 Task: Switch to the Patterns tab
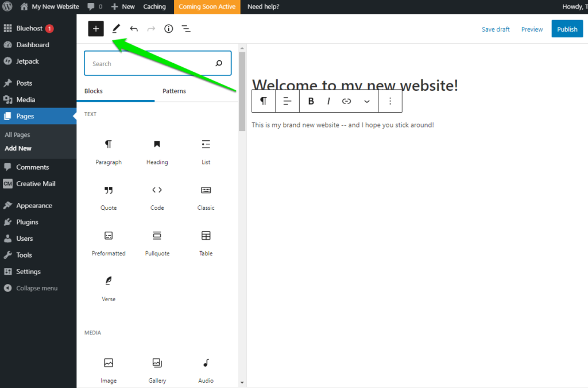[x=174, y=91]
